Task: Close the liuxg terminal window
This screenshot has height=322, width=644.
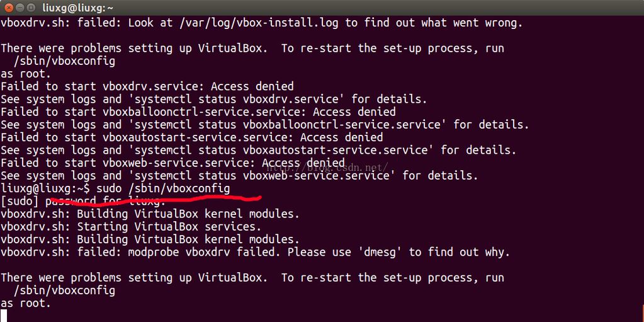Action: coord(8,8)
